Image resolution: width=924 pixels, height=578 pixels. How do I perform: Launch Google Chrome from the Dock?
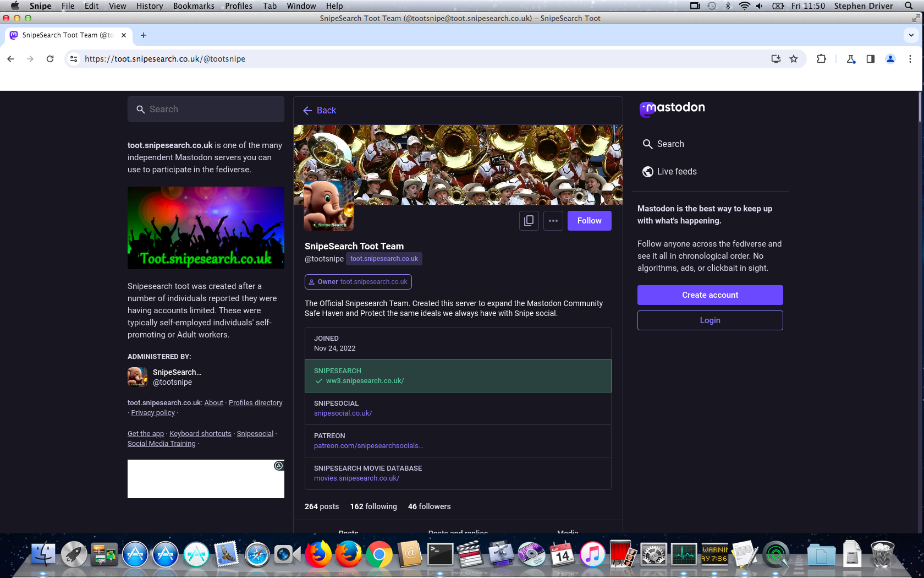pyautogui.click(x=379, y=554)
